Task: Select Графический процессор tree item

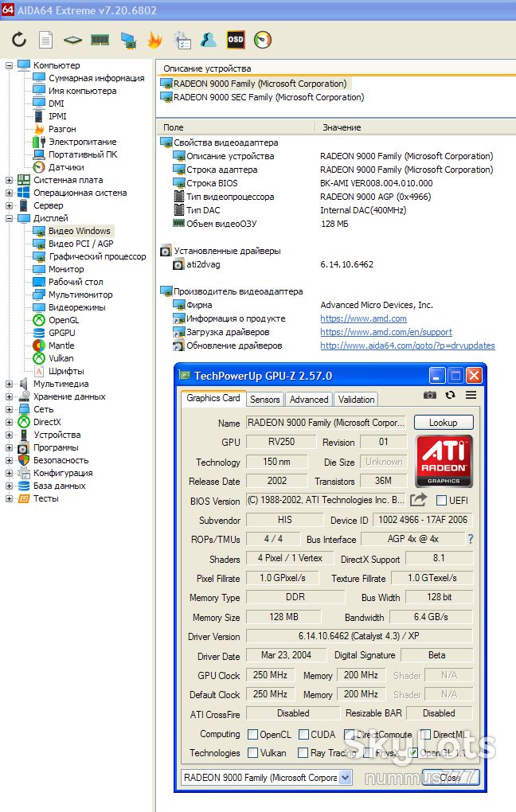Action: 97,256
